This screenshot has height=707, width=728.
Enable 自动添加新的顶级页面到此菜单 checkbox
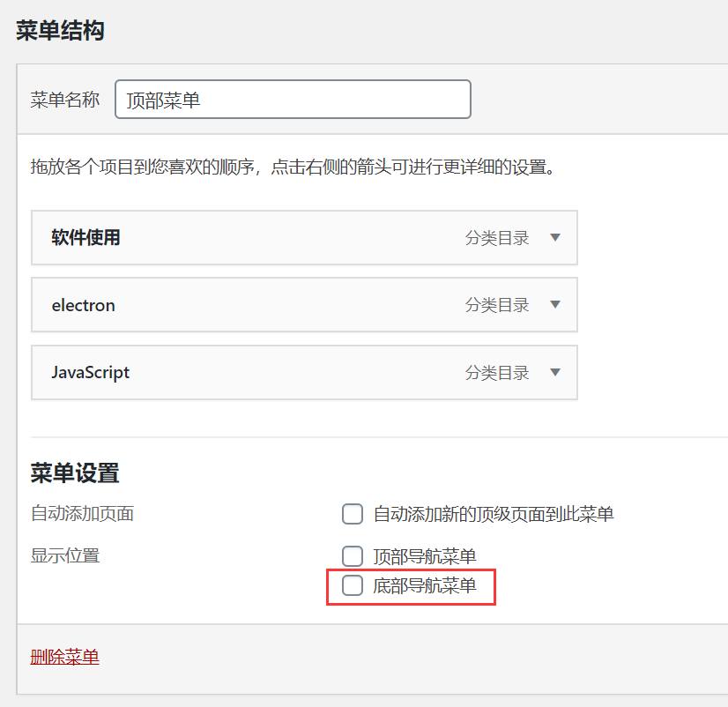[353, 514]
